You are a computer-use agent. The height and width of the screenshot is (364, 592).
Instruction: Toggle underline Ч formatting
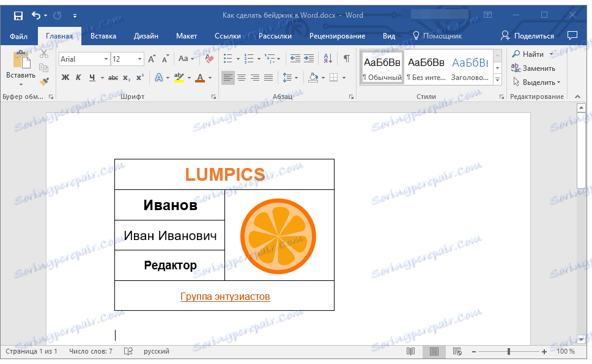coord(92,78)
